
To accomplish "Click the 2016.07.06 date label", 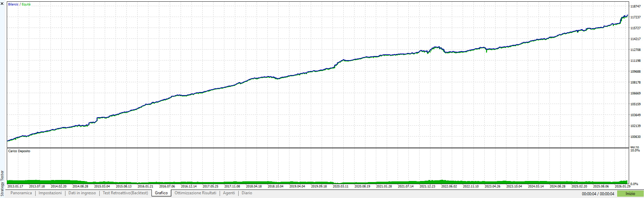I will (167, 186).
